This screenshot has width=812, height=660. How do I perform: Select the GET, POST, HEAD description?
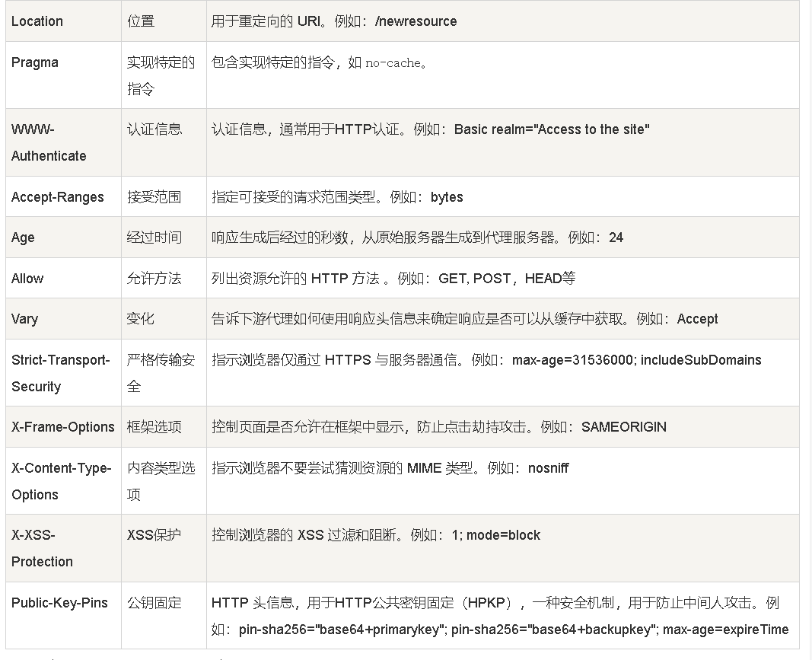[393, 278]
